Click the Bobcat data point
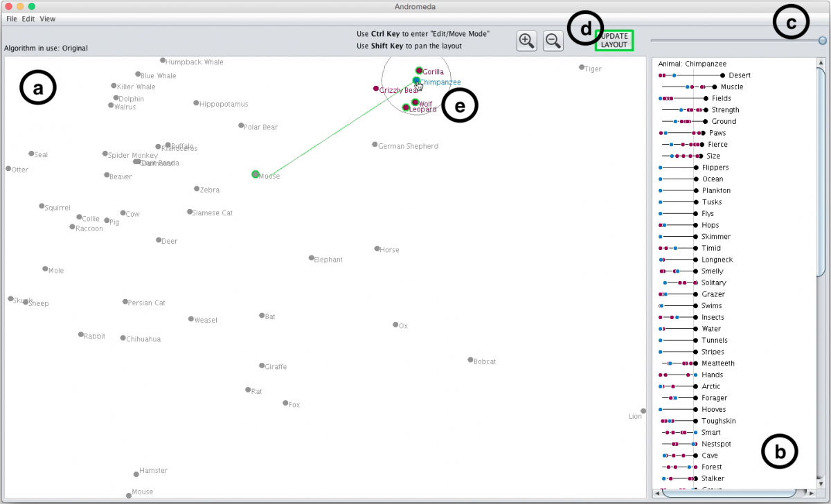 coord(470,360)
